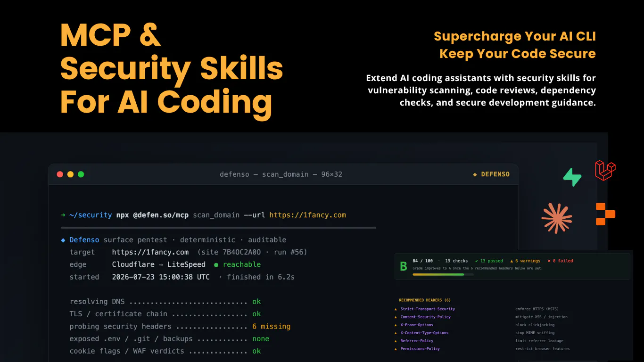644x362 pixels.
Task: Click the red Laravel logo
Action: tap(605, 170)
